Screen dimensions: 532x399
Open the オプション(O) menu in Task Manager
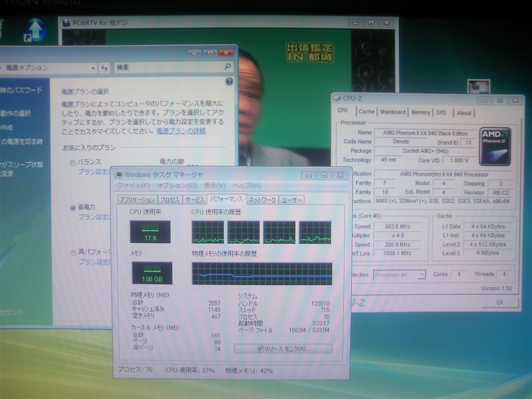coord(177,185)
